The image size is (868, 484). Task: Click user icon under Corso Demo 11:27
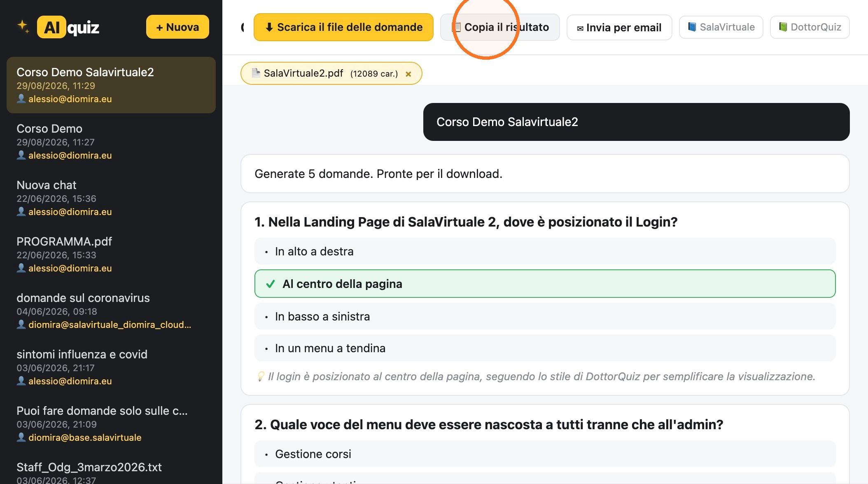tap(21, 155)
